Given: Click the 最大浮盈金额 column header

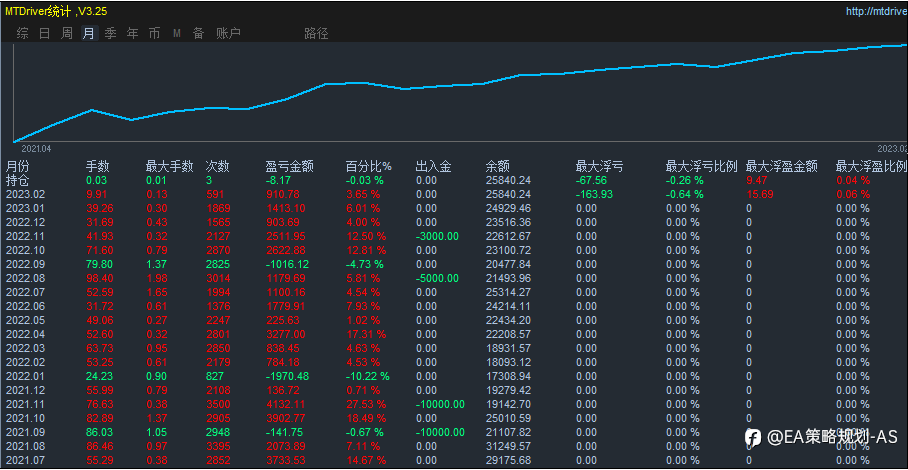Looking at the screenshot, I should coord(782,167).
